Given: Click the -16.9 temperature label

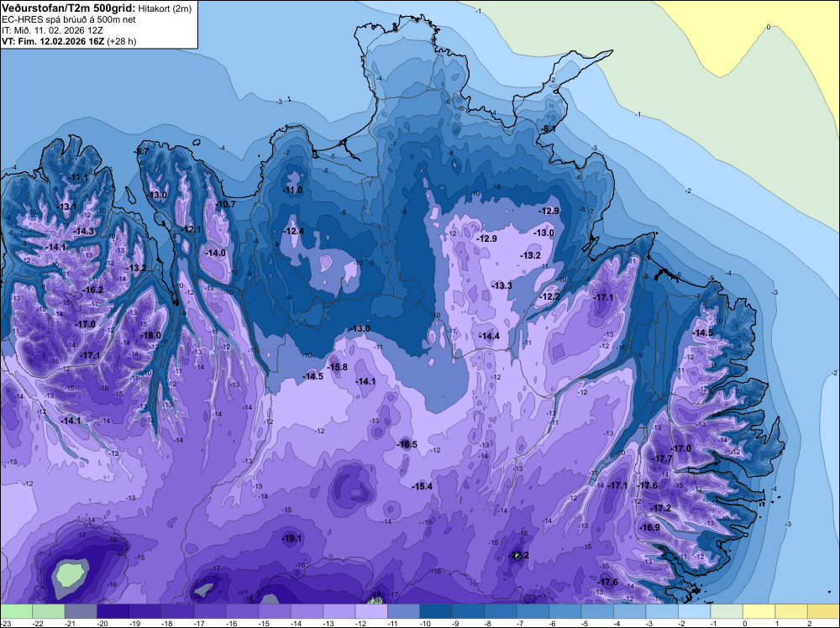Looking at the screenshot, I should pos(650,527).
